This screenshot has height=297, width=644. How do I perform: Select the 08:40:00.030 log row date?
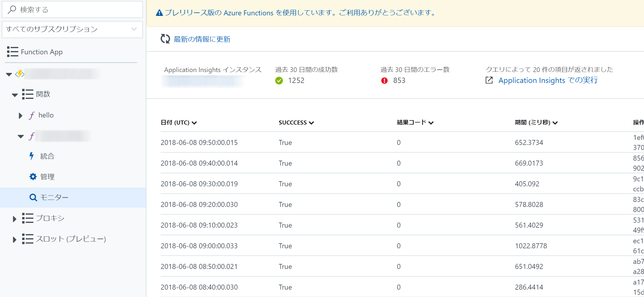199,287
